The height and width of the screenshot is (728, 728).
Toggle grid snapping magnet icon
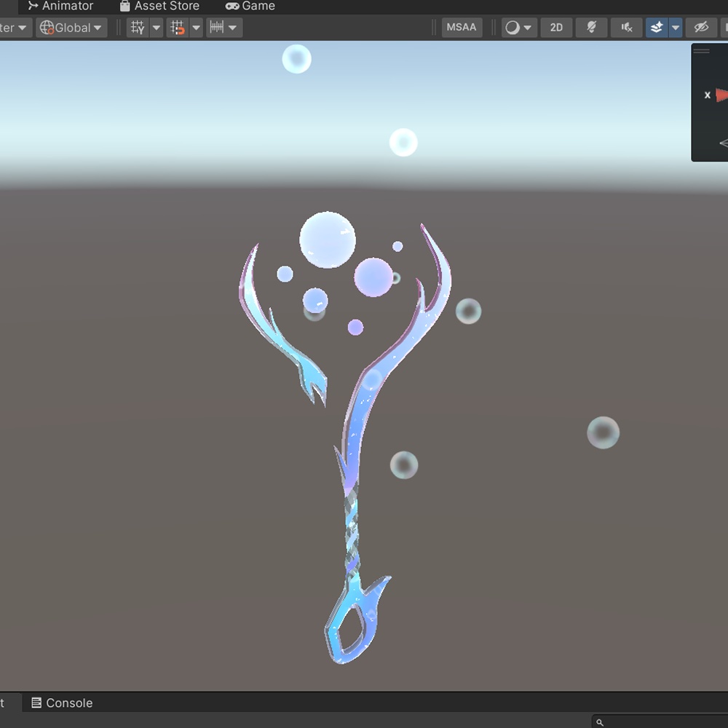click(x=178, y=28)
